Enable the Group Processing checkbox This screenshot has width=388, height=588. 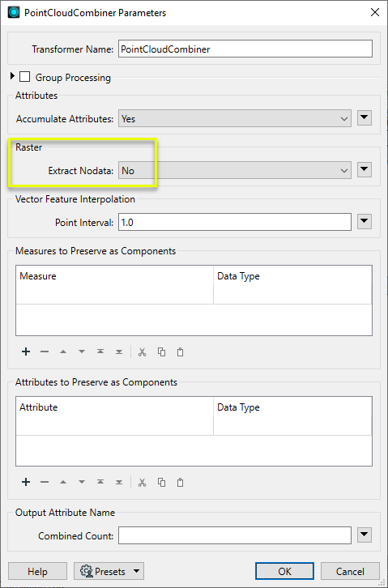25,77
